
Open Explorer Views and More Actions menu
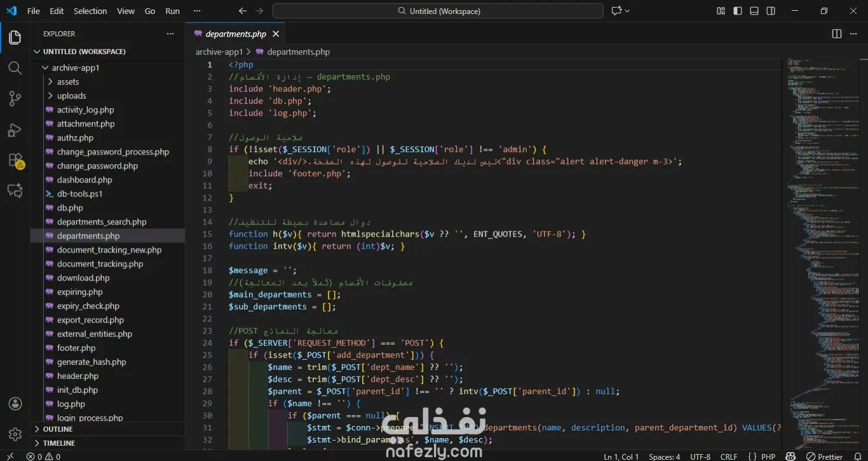[x=170, y=34]
